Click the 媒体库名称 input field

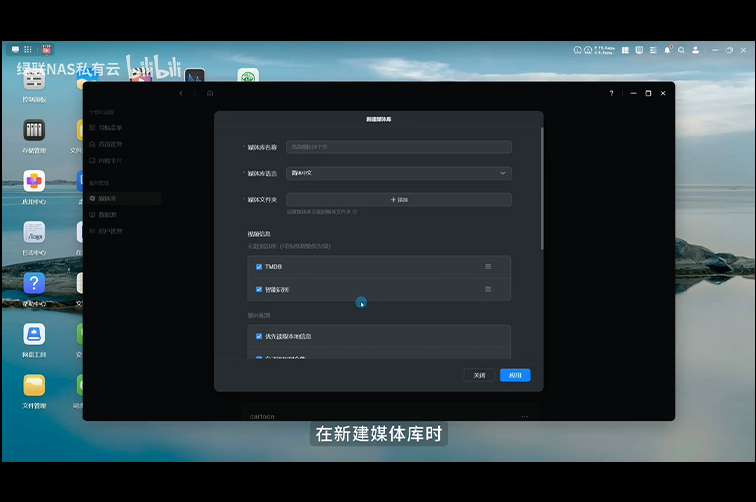pyautogui.click(x=399, y=147)
